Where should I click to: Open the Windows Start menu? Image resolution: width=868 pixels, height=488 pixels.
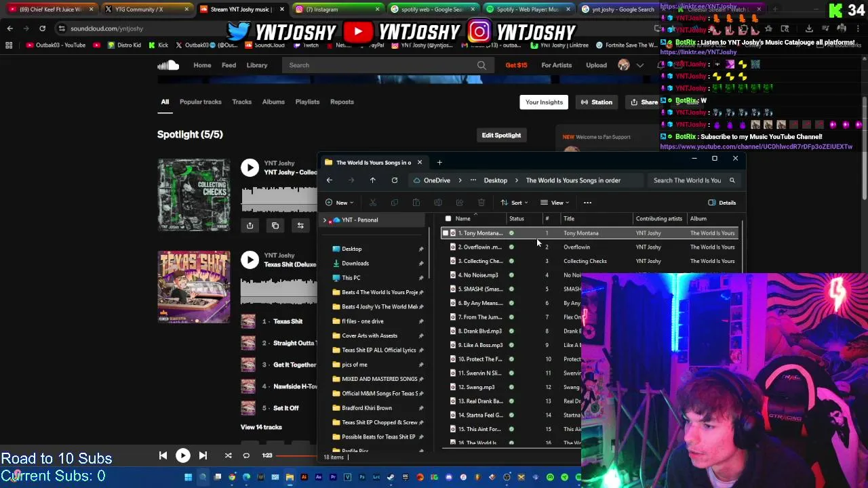pyautogui.click(x=188, y=477)
